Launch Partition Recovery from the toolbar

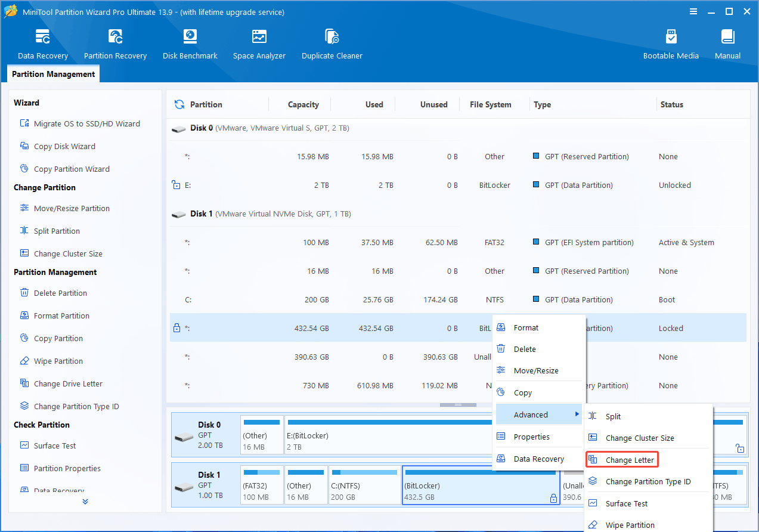click(x=115, y=44)
